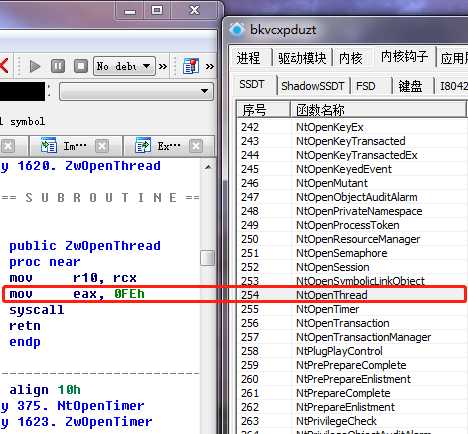
Task: Select row 259 NtPrePrepareComplete
Action: [352, 365]
